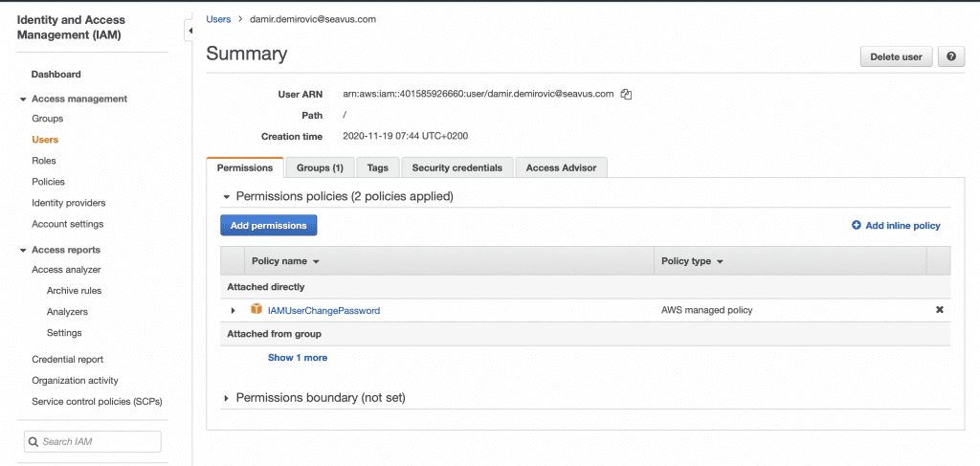Open Analyzers under Access analyzer
The image size is (980, 466).
pos(67,312)
